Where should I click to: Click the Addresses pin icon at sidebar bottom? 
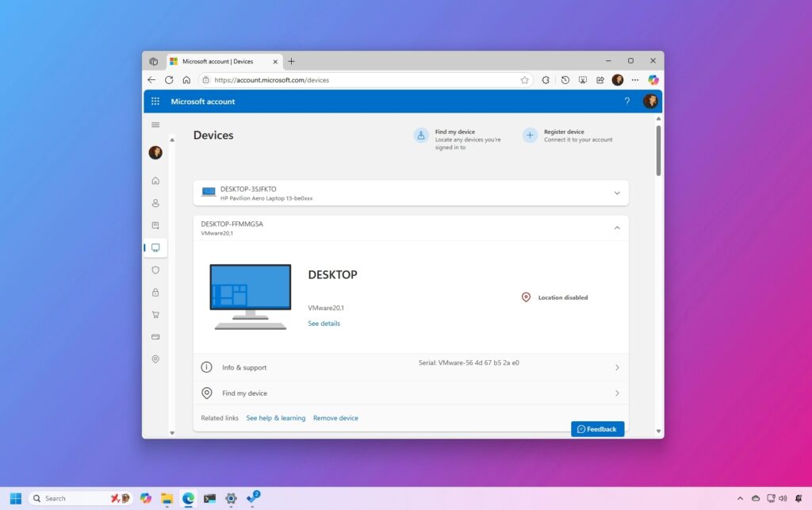coord(155,359)
